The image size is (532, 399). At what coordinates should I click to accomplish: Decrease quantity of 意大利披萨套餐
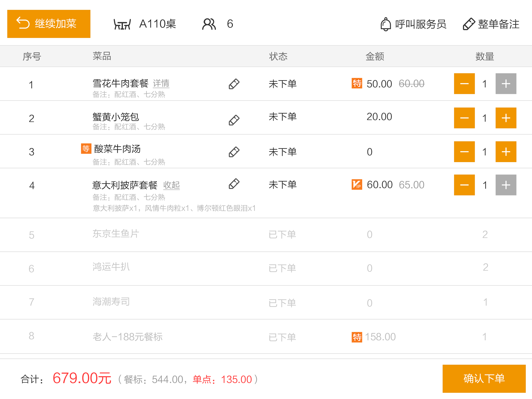click(464, 185)
